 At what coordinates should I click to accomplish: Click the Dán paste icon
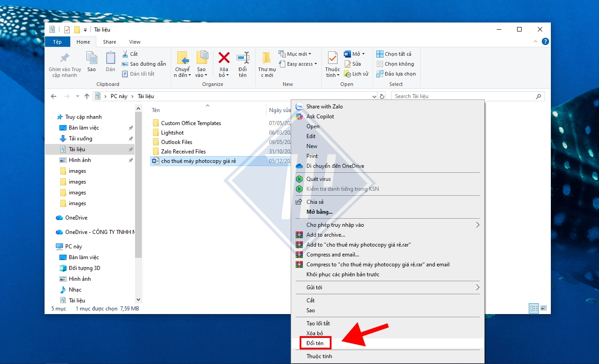[111, 58]
